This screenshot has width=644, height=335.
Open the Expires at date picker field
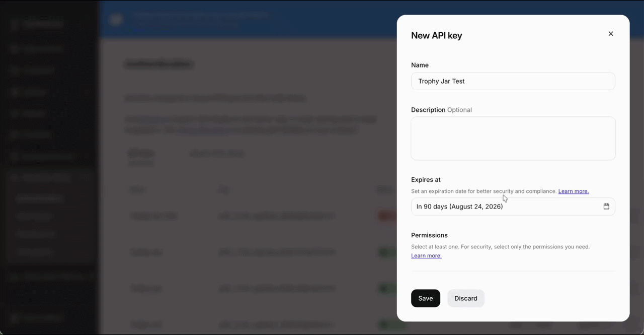point(513,207)
